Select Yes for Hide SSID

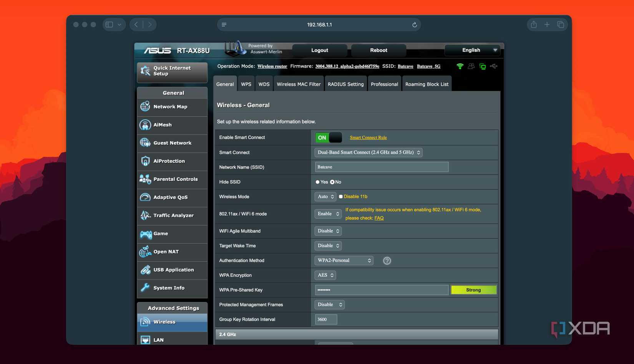[317, 182]
